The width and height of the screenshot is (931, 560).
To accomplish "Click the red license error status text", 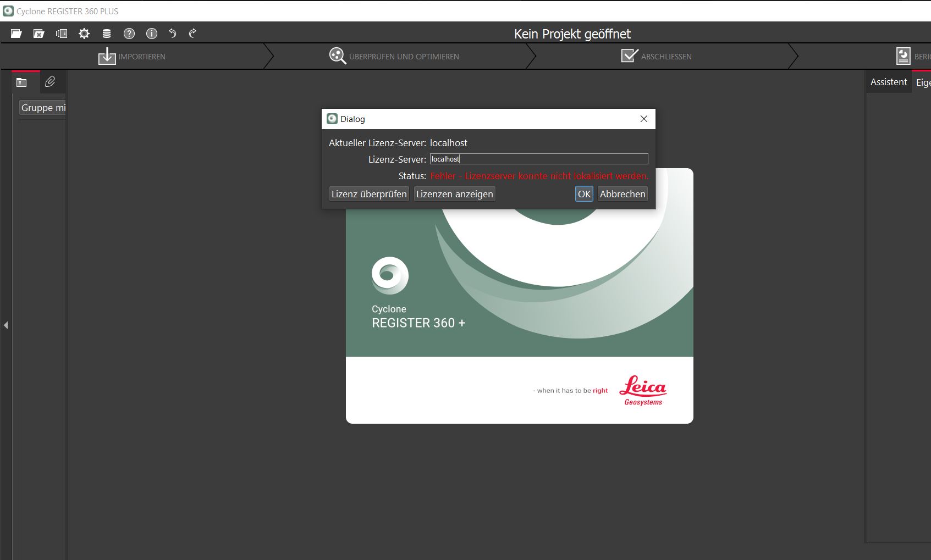I will pos(539,176).
